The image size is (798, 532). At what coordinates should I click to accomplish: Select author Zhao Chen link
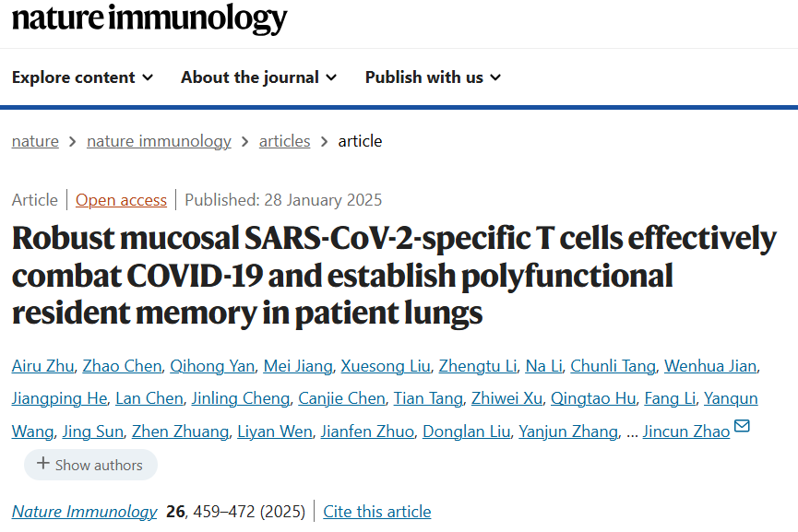[122, 366]
